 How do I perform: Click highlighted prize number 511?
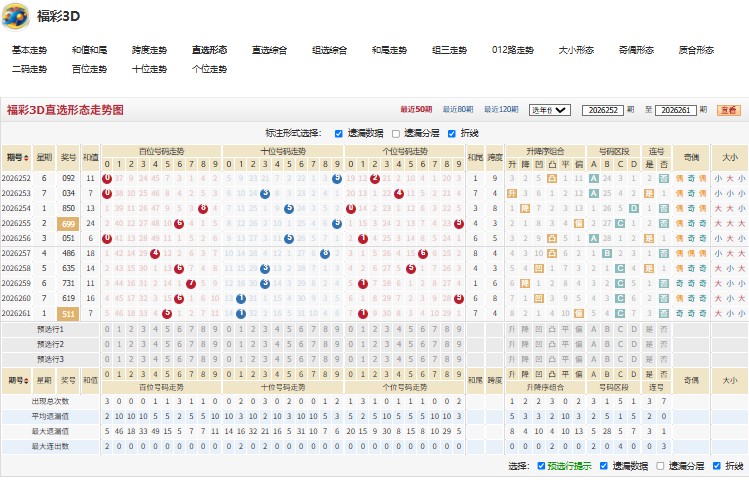[68, 314]
